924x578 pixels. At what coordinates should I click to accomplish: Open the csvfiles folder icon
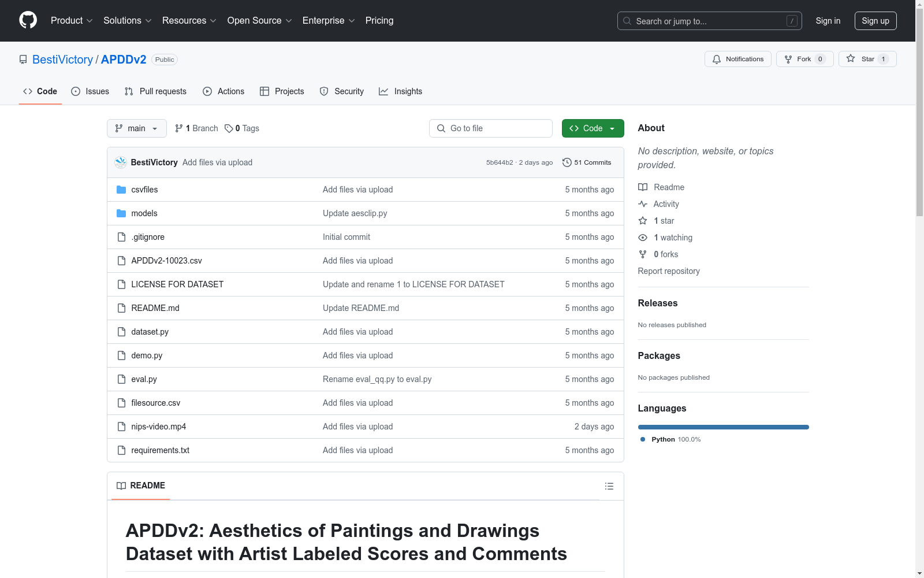121,190
